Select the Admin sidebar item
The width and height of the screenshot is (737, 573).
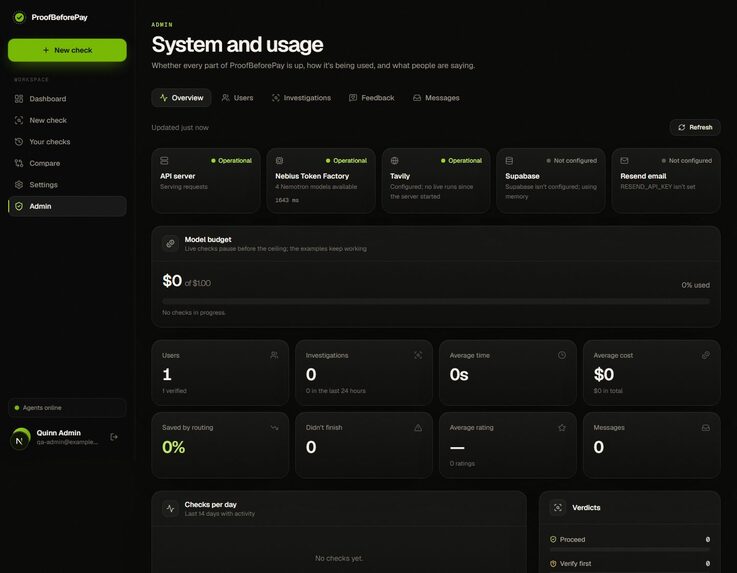[x=67, y=206]
